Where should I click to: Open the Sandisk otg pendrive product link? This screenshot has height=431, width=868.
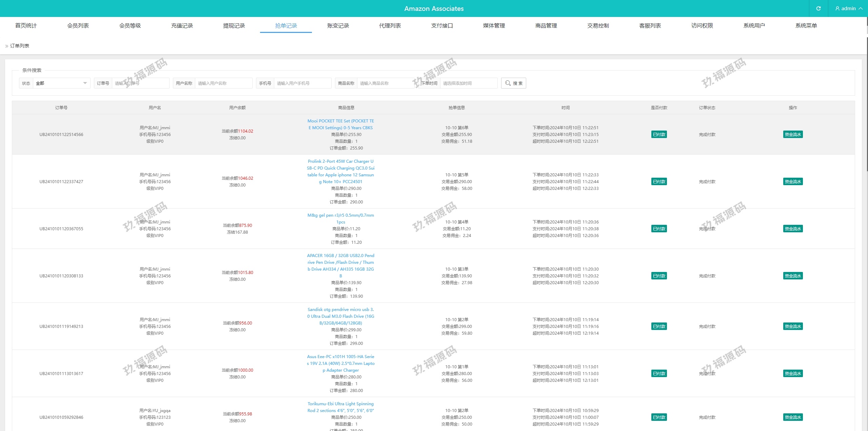(x=340, y=316)
